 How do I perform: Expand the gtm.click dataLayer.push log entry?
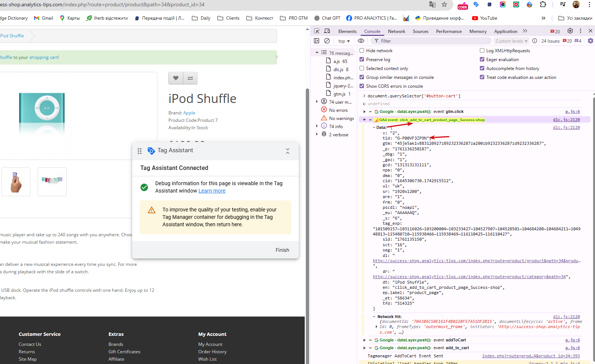(x=365, y=112)
